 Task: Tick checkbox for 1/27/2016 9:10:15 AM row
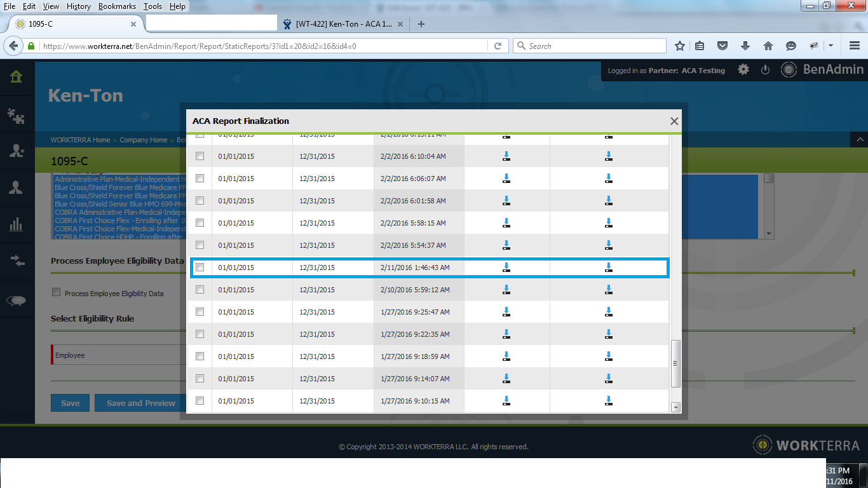(x=200, y=401)
